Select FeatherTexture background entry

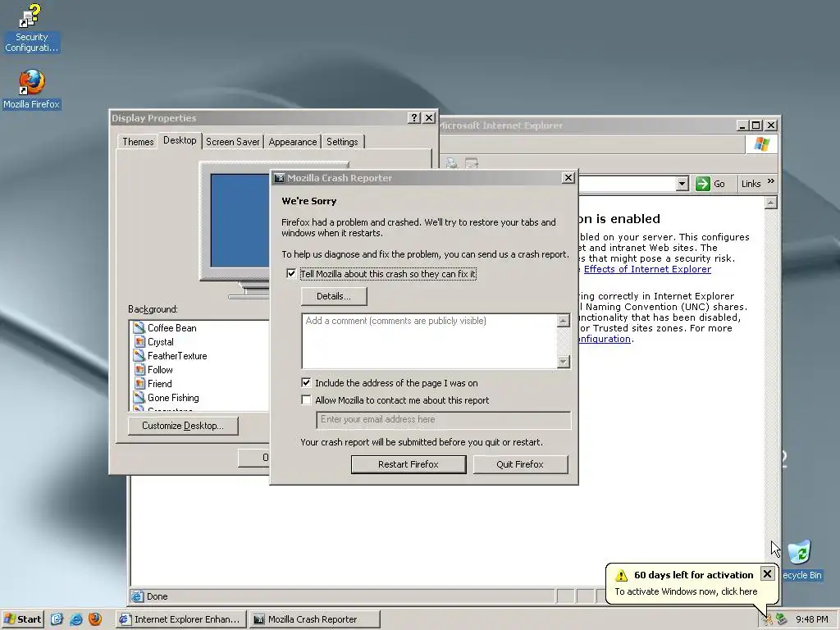pos(177,356)
